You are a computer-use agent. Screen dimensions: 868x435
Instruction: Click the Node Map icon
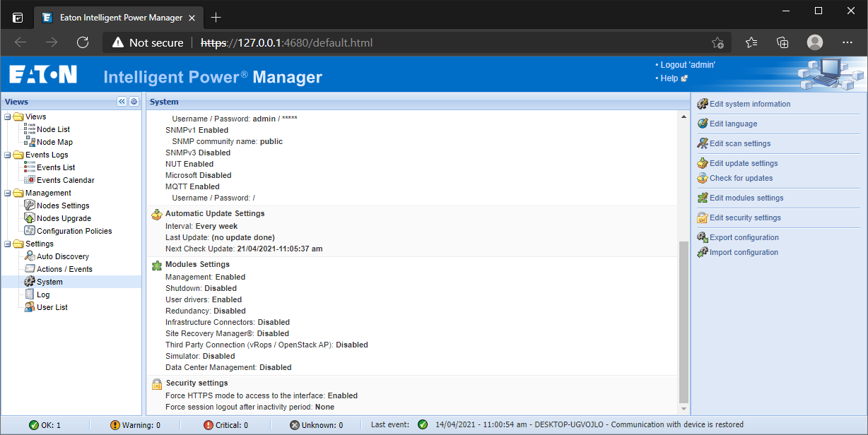pos(30,142)
